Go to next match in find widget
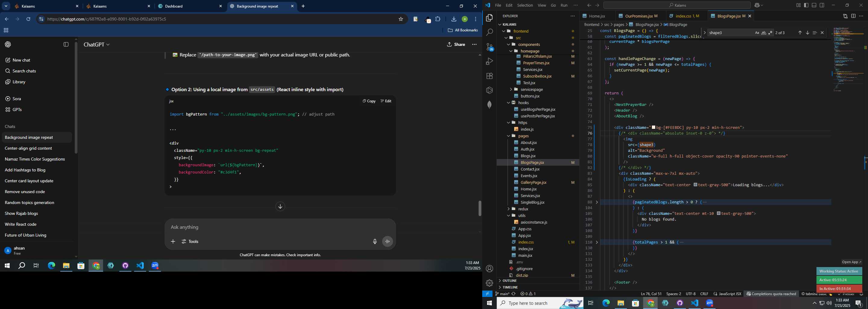 tap(807, 33)
